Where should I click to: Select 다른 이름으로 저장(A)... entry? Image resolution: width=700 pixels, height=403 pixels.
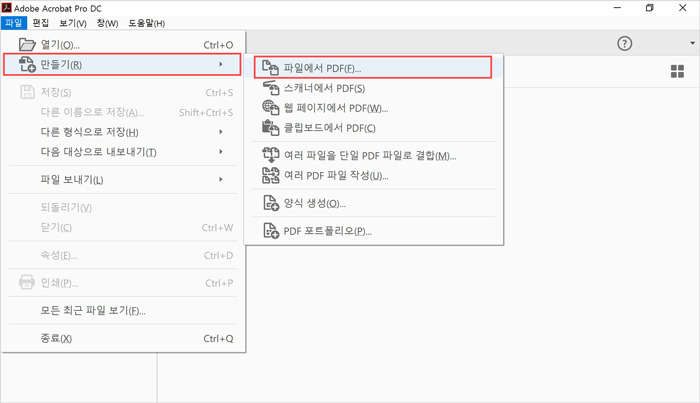click(123, 112)
